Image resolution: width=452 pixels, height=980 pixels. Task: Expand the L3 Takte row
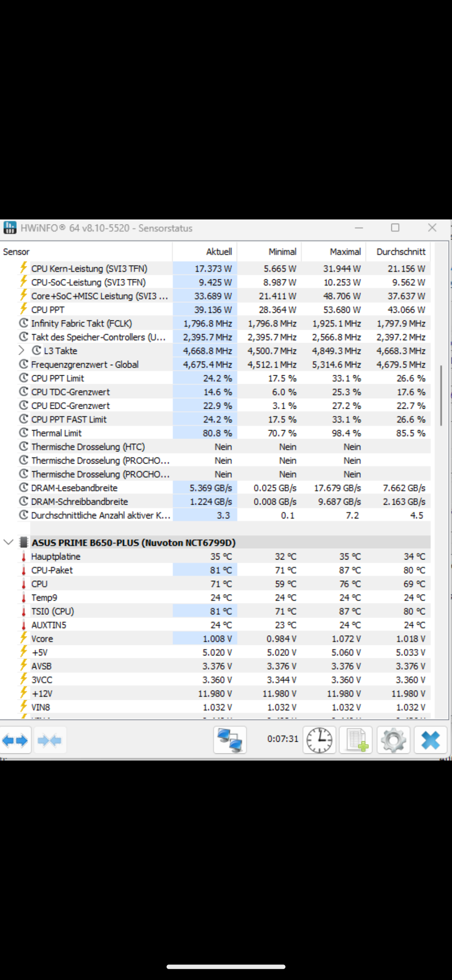tap(22, 350)
